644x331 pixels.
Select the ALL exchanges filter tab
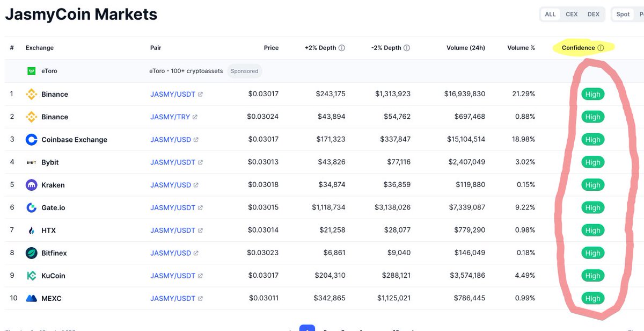point(551,15)
